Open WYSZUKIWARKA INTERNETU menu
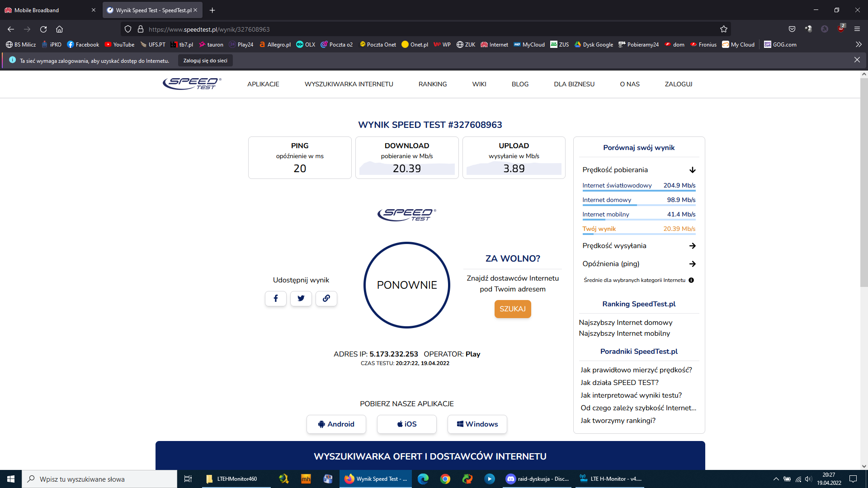 (349, 84)
